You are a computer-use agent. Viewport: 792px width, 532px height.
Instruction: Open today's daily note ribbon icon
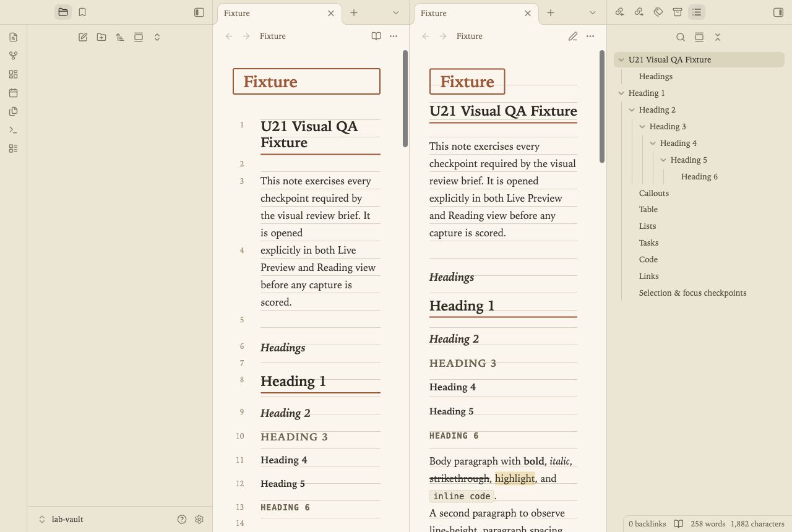14,93
